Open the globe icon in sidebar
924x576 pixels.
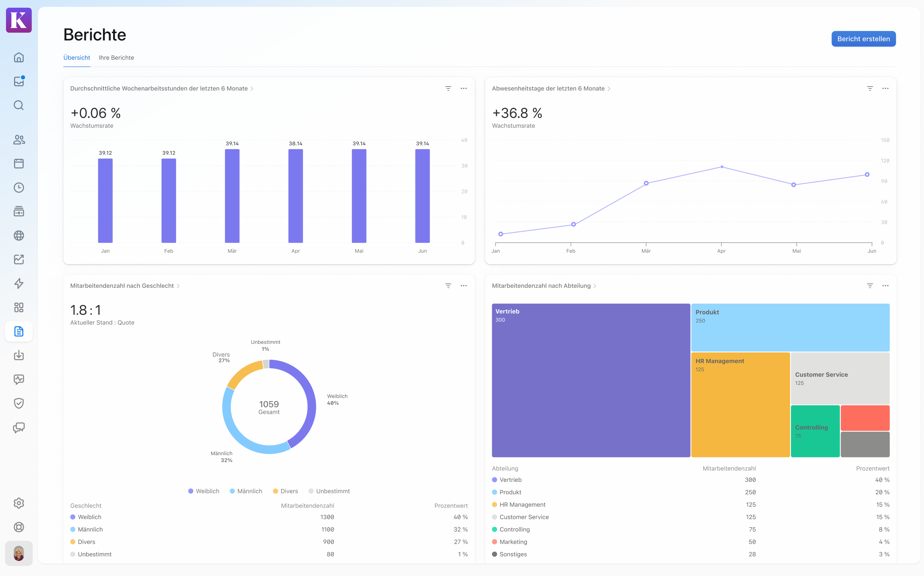tap(19, 235)
